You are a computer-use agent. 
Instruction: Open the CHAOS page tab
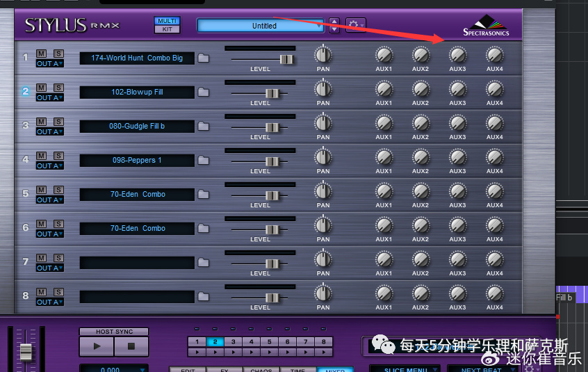[x=261, y=370]
